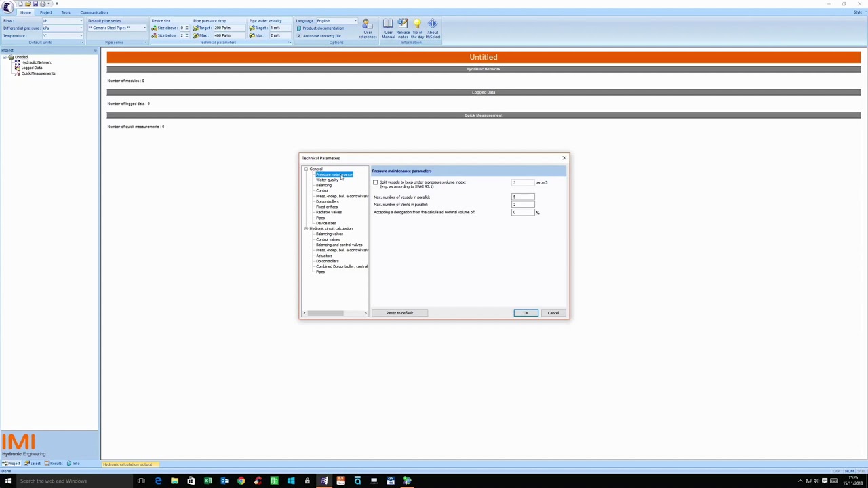Collapse the General tree node
The image size is (868, 488).
pos(306,169)
